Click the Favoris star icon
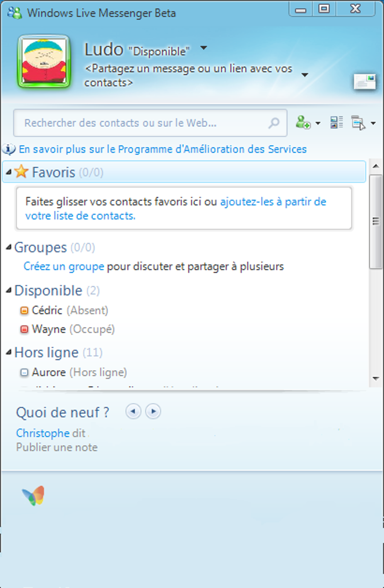 pyautogui.click(x=21, y=172)
